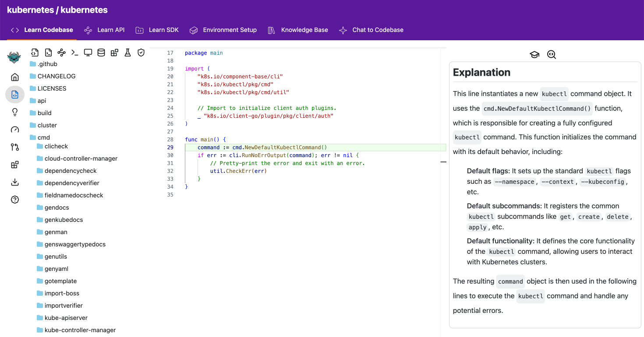Click the blocks icon in the left sidebar
This screenshot has height=337, width=644.
(15, 165)
